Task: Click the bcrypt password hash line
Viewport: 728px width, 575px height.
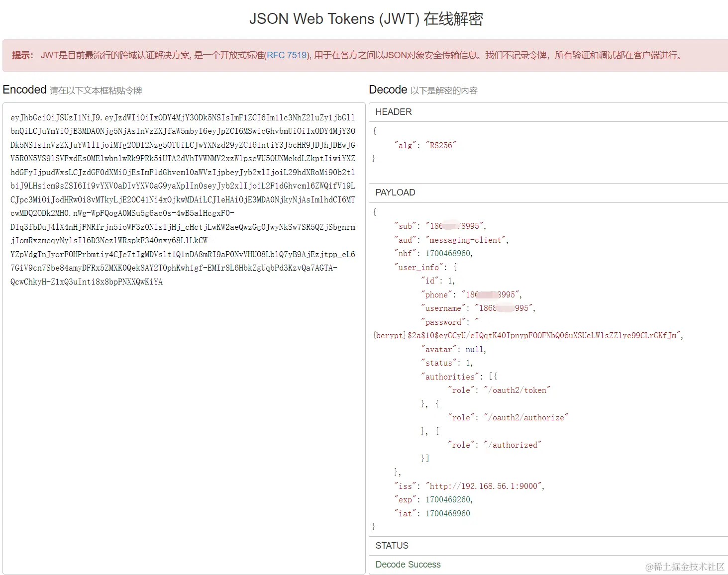Action: tap(528, 335)
